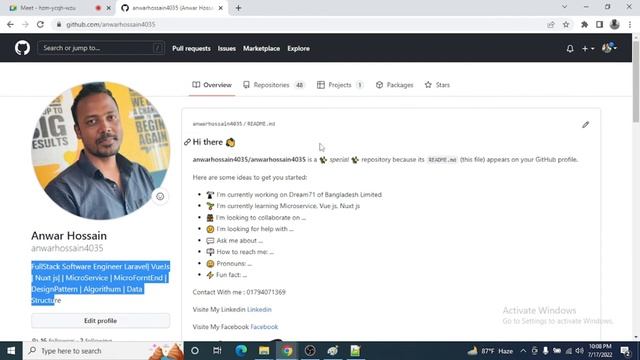Viewport: 640px width, 360px height.
Task: Close the Meet browser tab
Action: pos(109,8)
